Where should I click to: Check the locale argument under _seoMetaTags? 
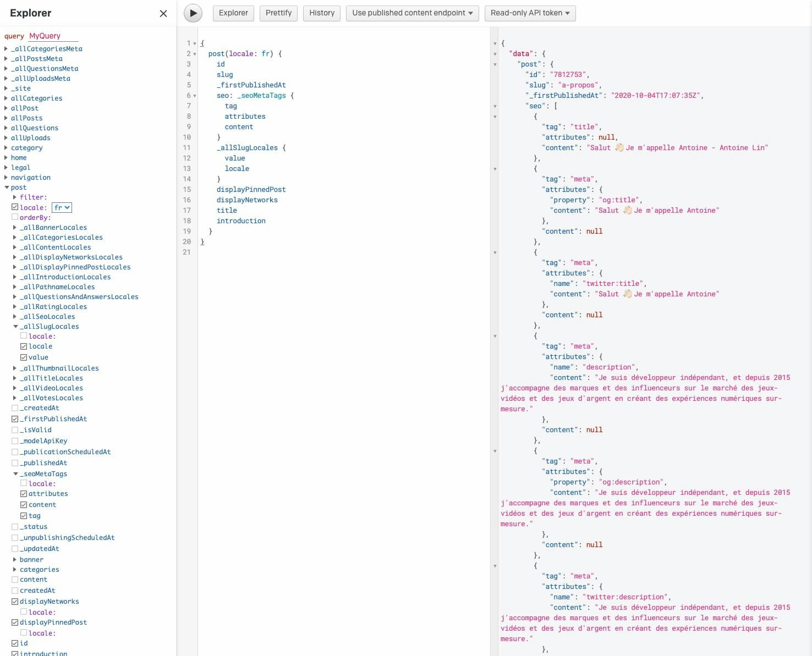pos(24,484)
